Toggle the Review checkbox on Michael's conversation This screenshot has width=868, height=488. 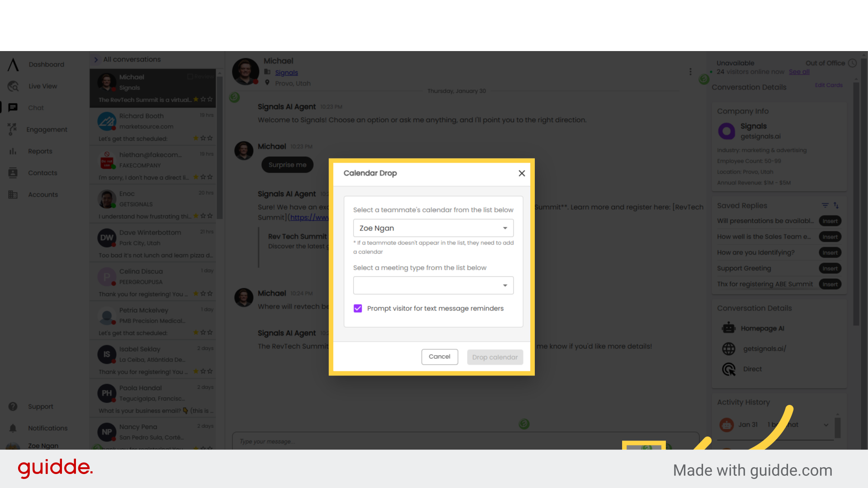point(190,77)
